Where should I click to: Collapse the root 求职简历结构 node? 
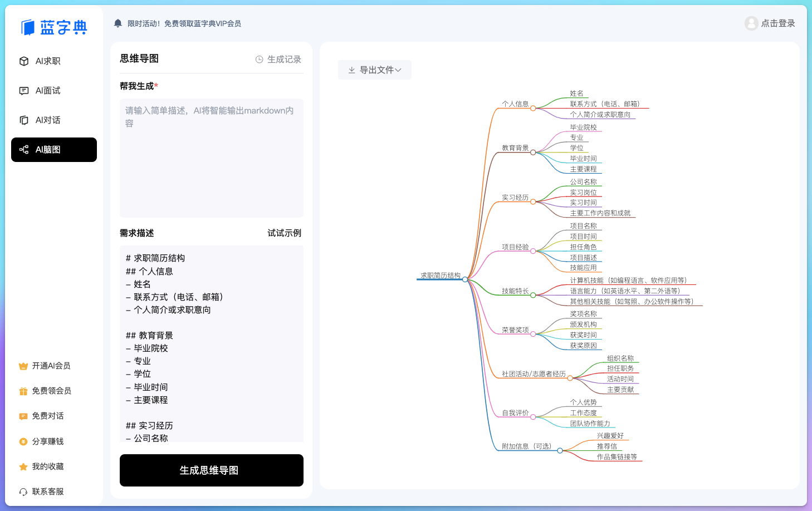tap(465, 279)
